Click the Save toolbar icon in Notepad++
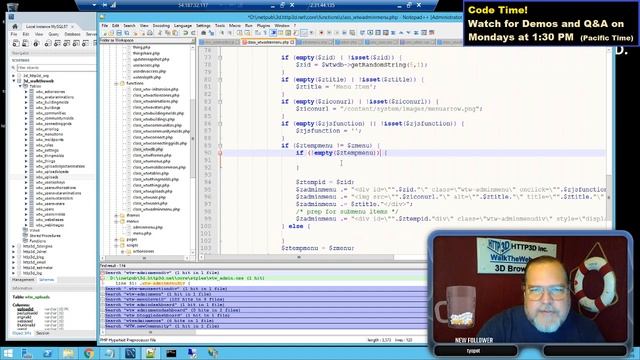This screenshot has height=360, width=640. click(119, 33)
